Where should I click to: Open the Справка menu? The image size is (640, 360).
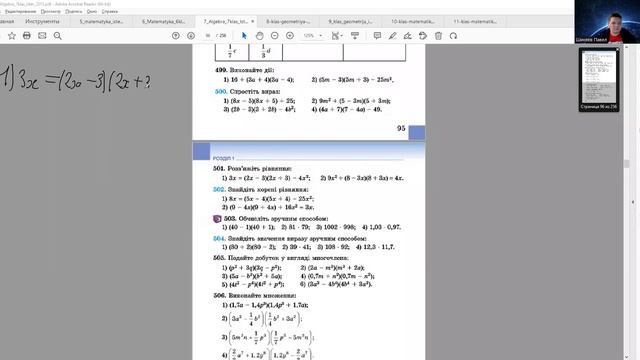pyautogui.click(x=110, y=11)
